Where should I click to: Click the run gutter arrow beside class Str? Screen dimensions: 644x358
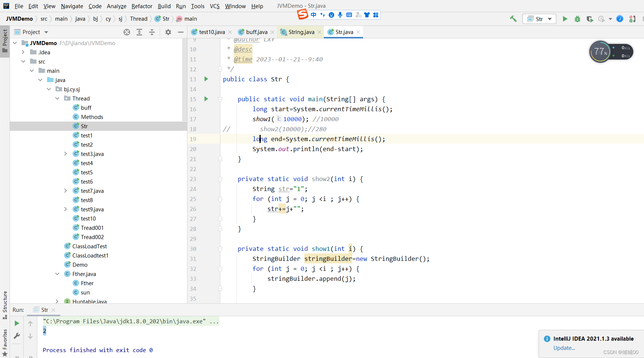[206, 79]
